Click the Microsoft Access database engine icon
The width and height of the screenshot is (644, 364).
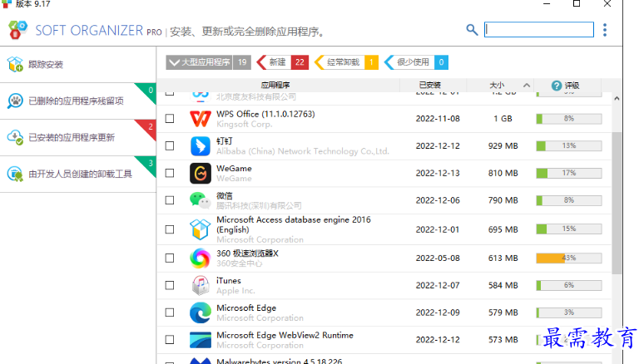[x=201, y=229]
